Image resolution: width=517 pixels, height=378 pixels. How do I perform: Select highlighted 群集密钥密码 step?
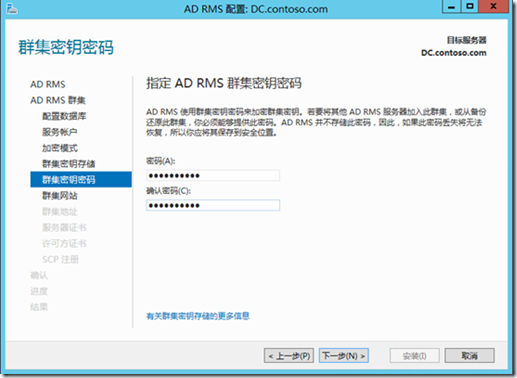pyautogui.click(x=81, y=180)
